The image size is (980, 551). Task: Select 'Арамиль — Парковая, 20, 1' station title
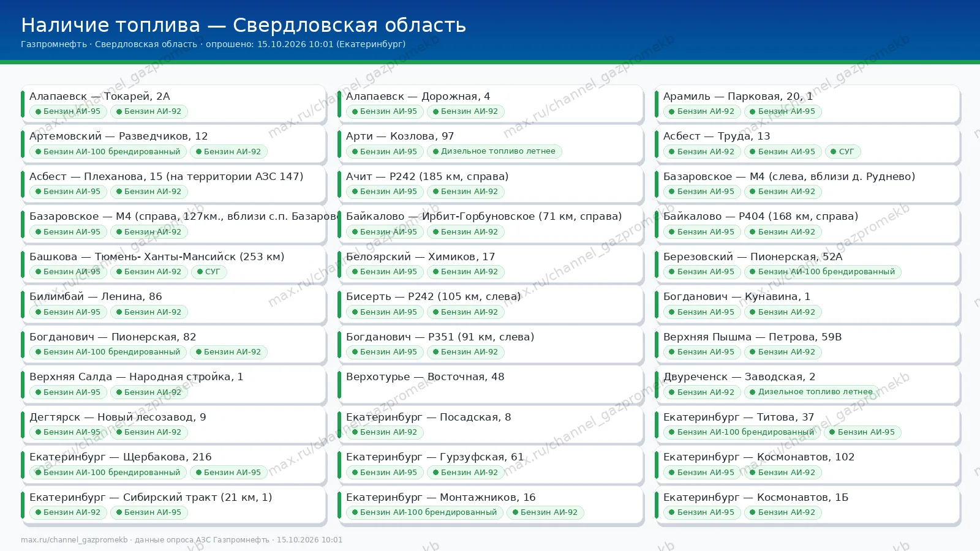[x=738, y=96]
